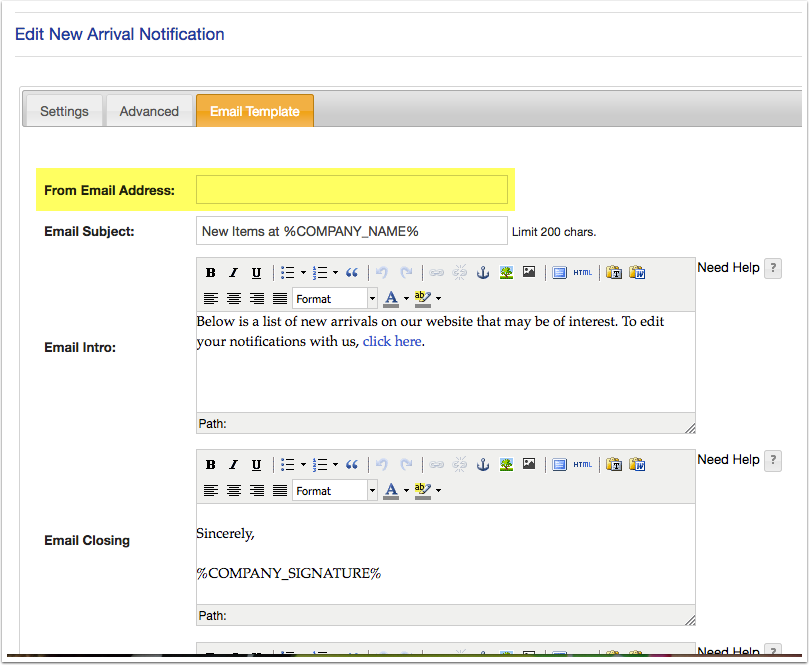Image resolution: width=809 pixels, height=665 pixels.
Task: Insert bullet list in Email Intro editor
Action: [287, 272]
